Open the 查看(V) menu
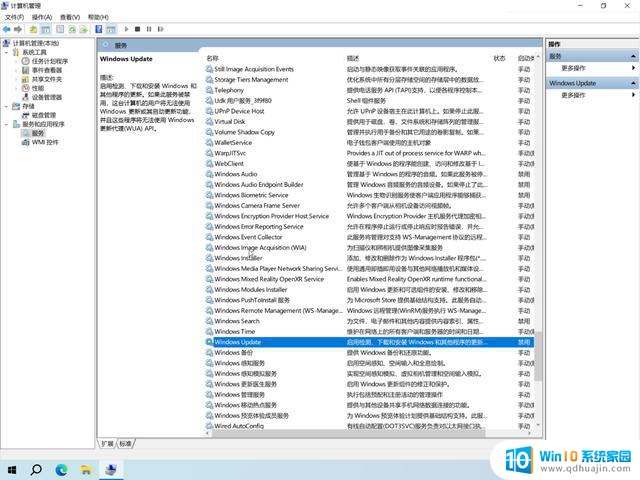 coord(70,17)
